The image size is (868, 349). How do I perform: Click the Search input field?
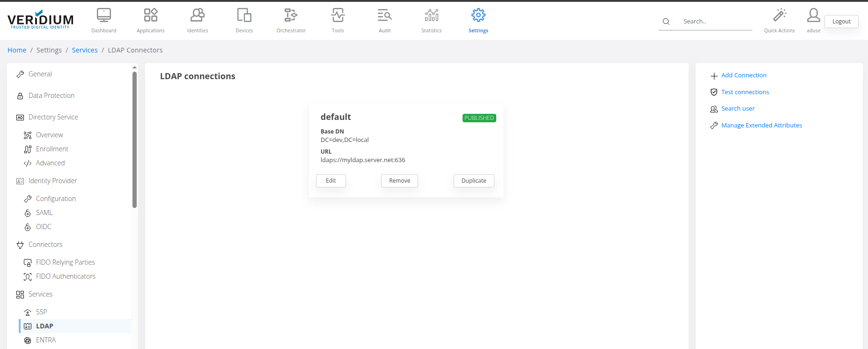pos(716,22)
